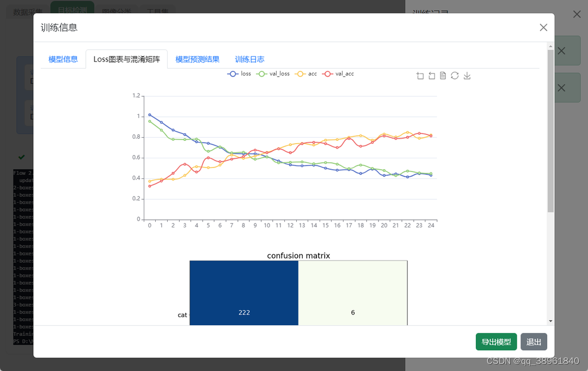This screenshot has height=371, width=588.
Task: Click the scrollbar up arrow
Action: coord(550,46)
